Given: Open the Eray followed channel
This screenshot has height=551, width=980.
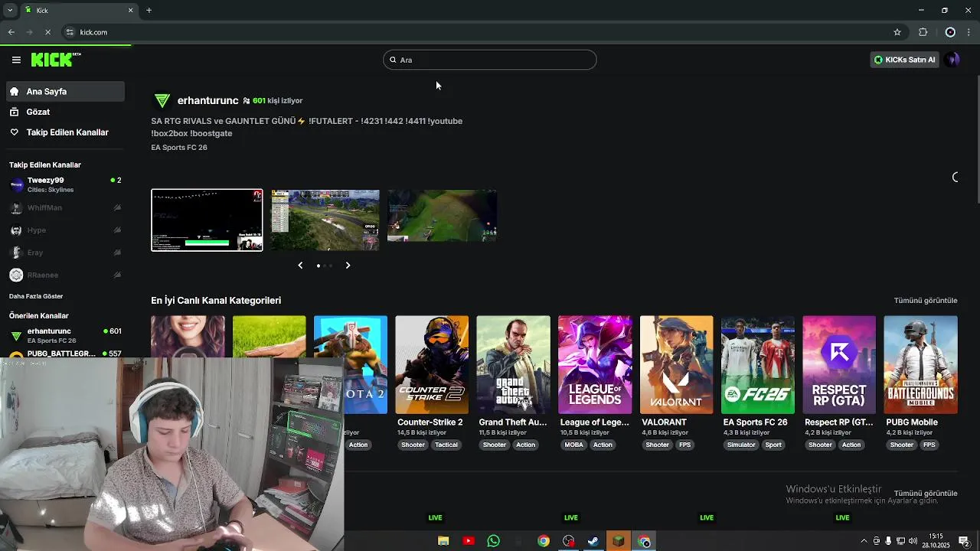Looking at the screenshot, I should coord(65,252).
